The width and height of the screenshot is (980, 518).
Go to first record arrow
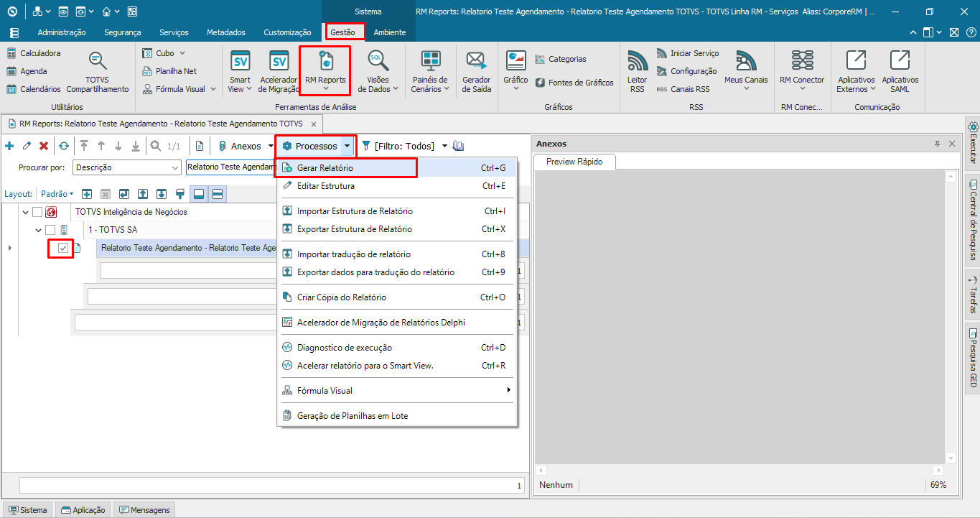(x=84, y=146)
